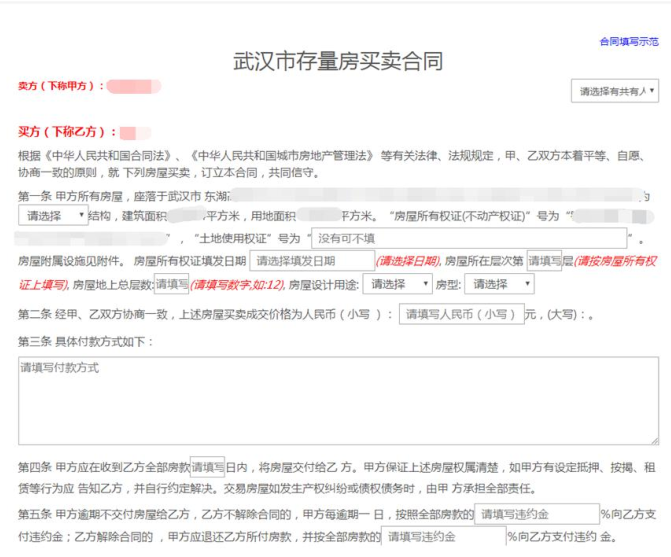Click the 卖方（下称甲方）label
The image size is (671, 557).
[60, 87]
